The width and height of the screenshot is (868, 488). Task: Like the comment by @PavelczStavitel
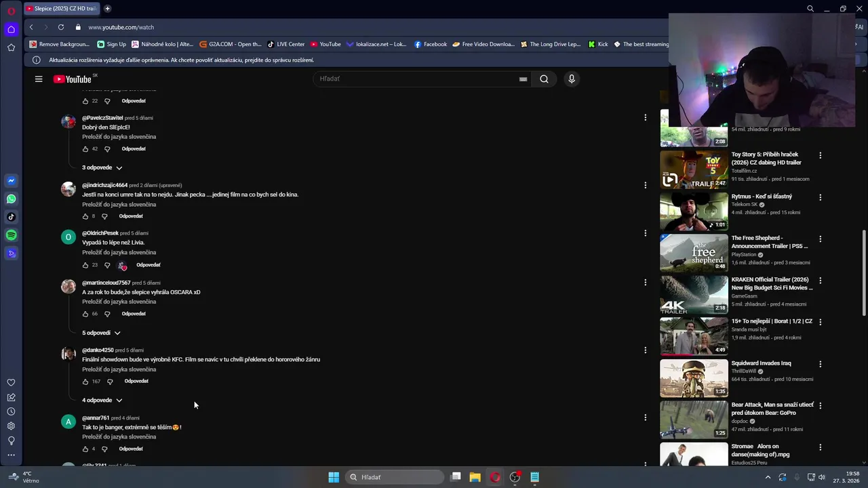click(x=85, y=148)
